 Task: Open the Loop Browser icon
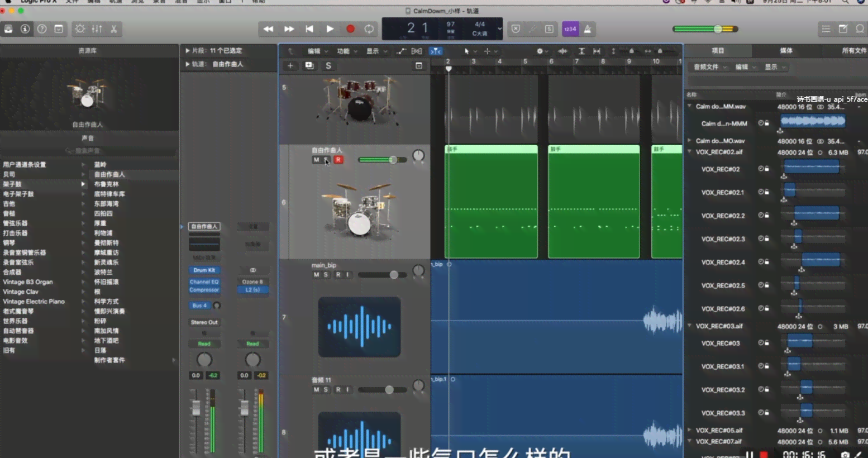pos(860,29)
